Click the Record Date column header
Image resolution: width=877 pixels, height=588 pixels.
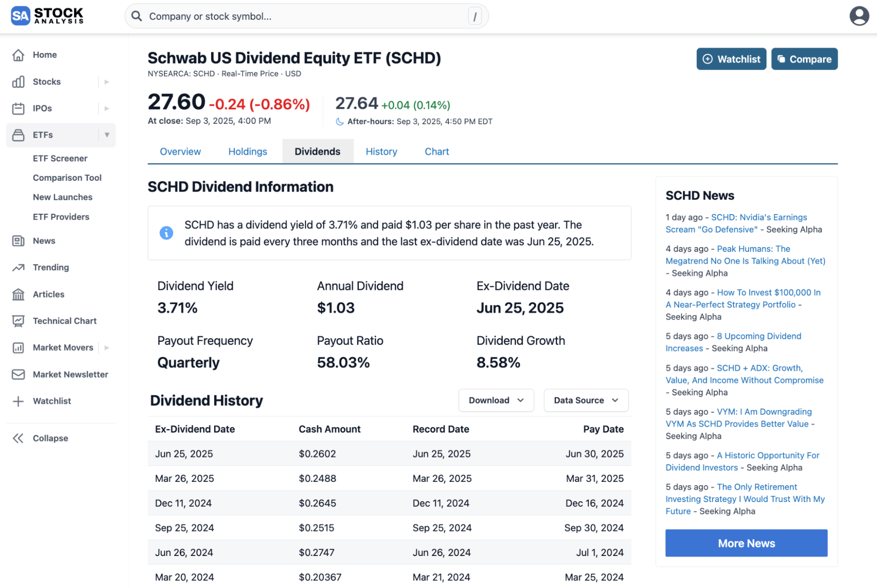[441, 429]
